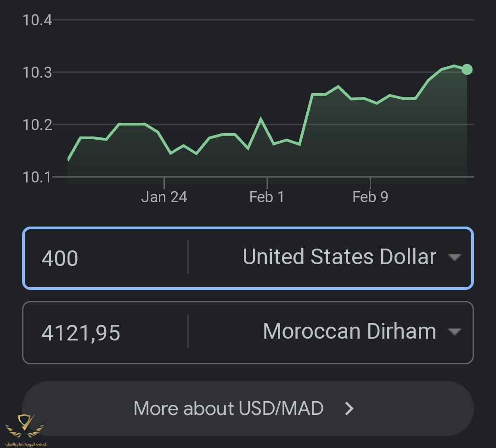The height and width of the screenshot is (448, 496).
Task: Select the Jan 24 date marker
Action: pyautogui.click(x=164, y=197)
